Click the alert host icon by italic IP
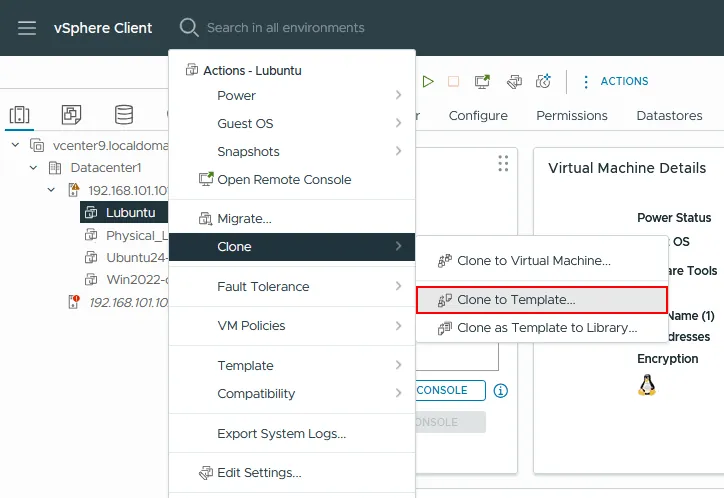The image size is (724, 498). 74,302
